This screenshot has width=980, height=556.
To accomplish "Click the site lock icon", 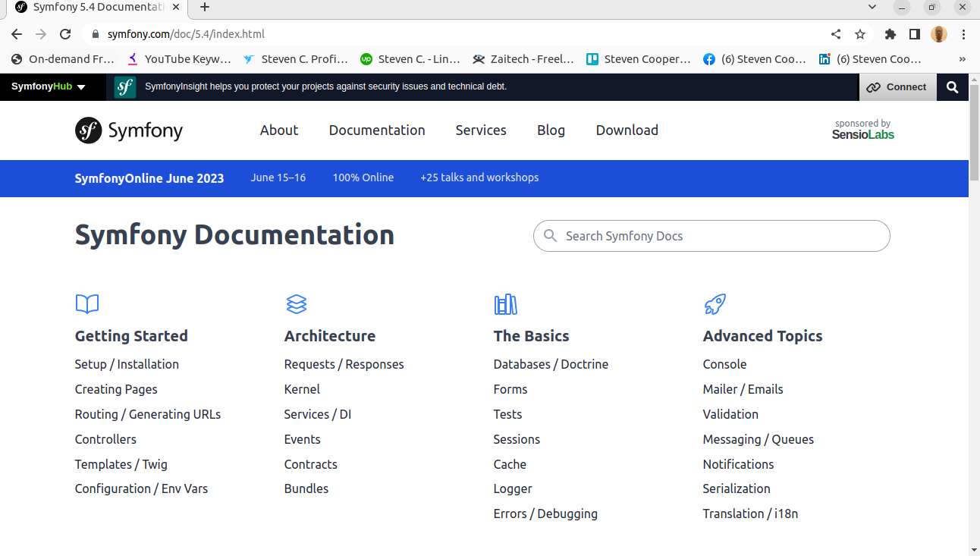I will click(x=96, y=34).
